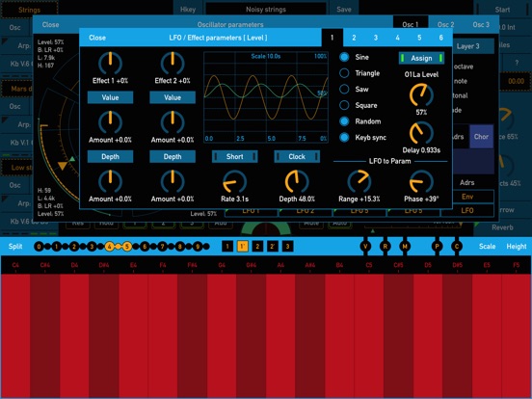Click the Height button above the keyboard
The image size is (532, 399).
(x=517, y=247)
